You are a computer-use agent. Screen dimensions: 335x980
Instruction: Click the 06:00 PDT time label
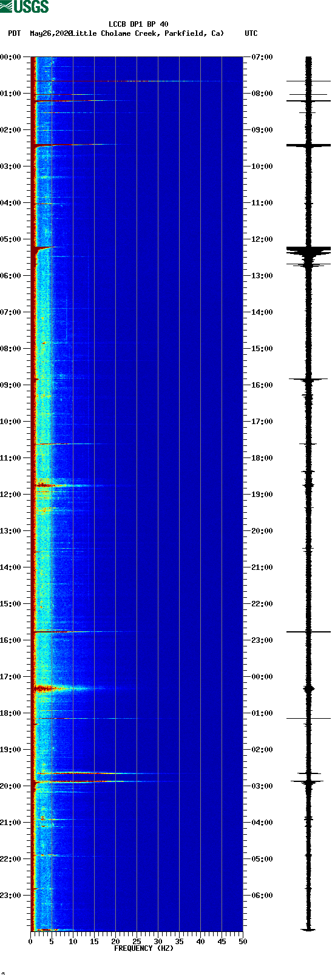[11, 276]
